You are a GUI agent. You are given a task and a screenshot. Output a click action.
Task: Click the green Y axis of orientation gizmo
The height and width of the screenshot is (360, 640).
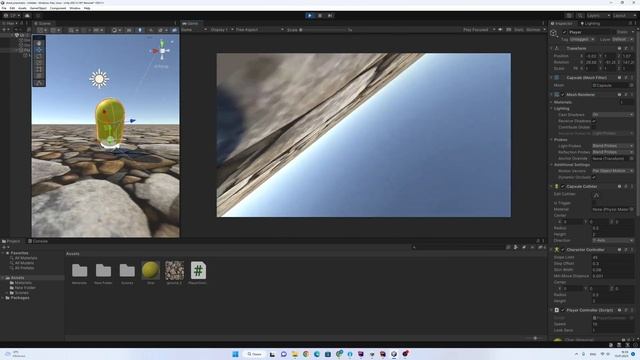point(162,43)
